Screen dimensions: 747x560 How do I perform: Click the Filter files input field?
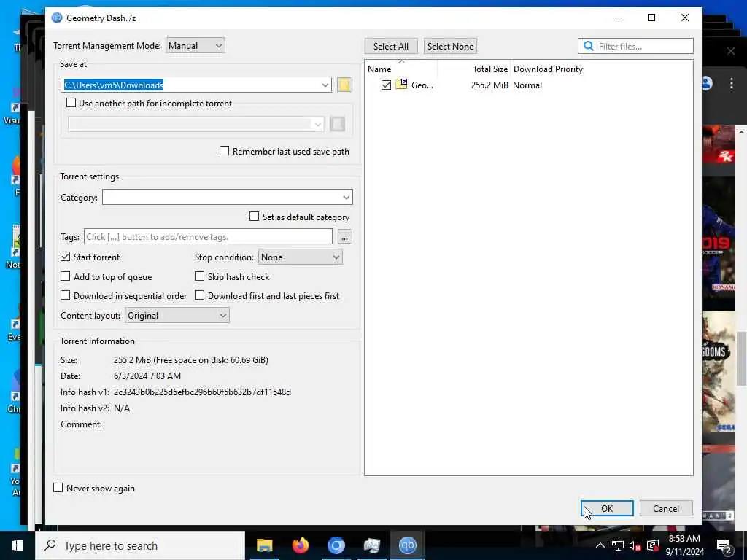coord(635,46)
